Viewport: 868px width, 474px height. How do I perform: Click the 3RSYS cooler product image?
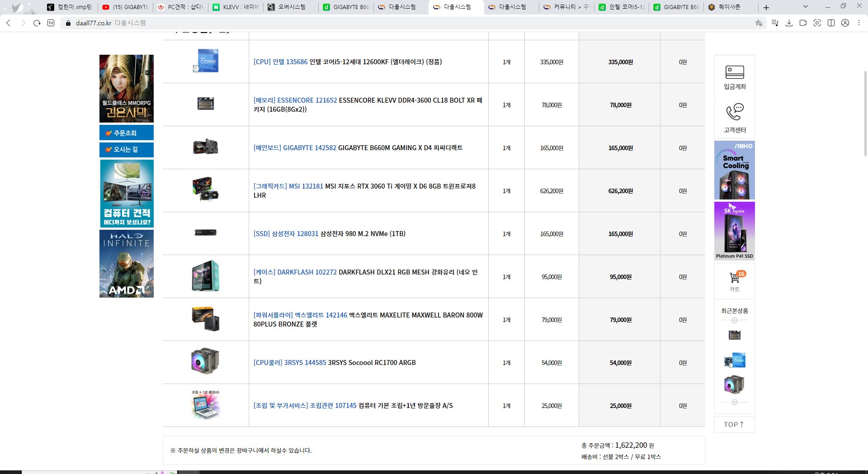click(x=206, y=361)
